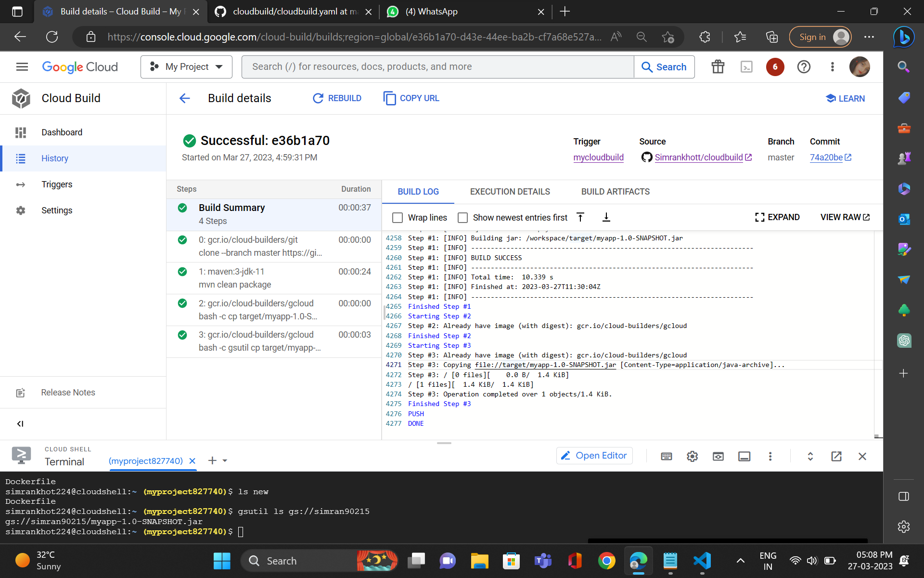
Task: Enable Show newest entries first
Action: 463,218
